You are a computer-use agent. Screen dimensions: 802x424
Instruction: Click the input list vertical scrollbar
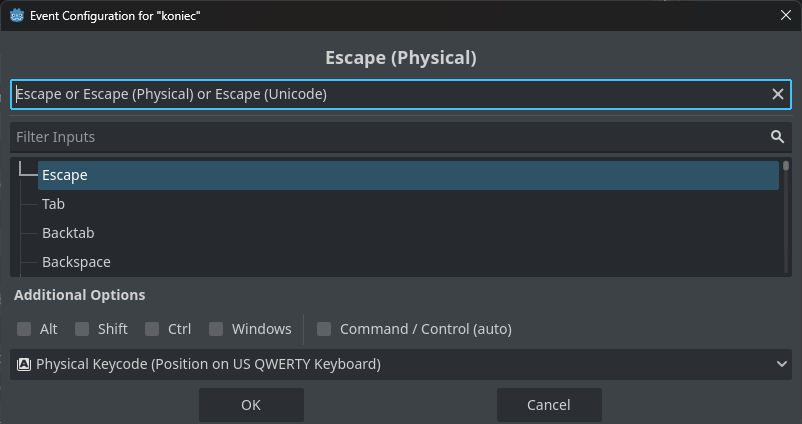786,215
